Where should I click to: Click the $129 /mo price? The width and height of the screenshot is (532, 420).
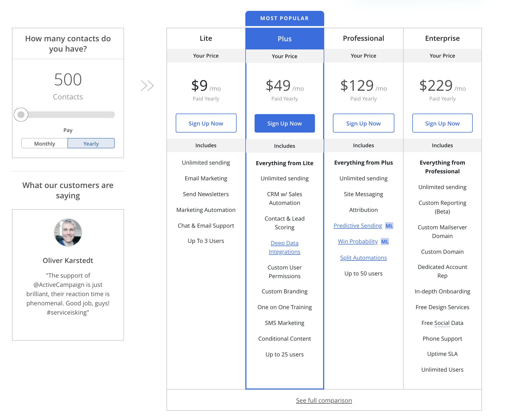(x=363, y=86)
